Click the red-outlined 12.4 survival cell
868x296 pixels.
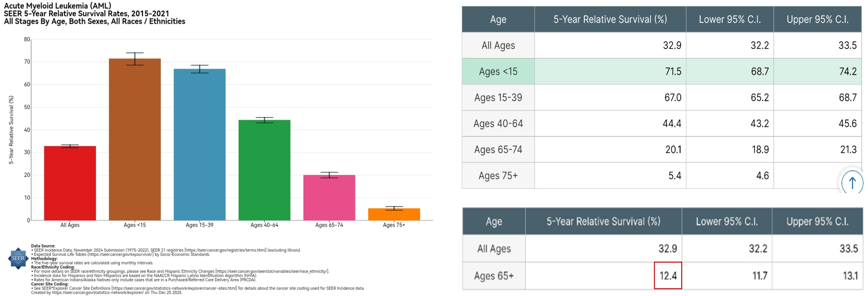tap(668, 276)
